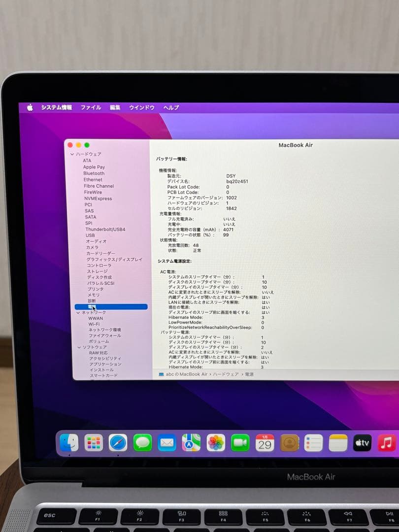Viewport: 399px width, 532px height.
Task: Open the ウインドウ menu
Action: (x=141, y=107)
